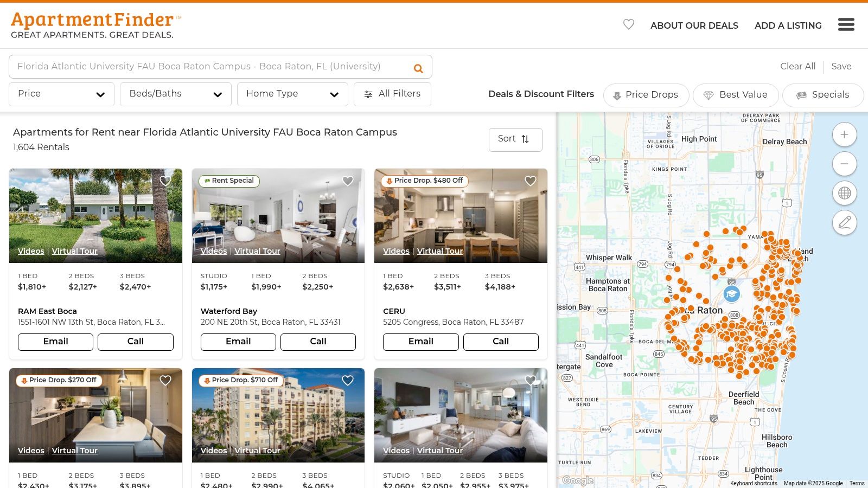This screenshot has height=488, width=868.
Task: Toggle the Best Value filter
Action: [735, 95]
